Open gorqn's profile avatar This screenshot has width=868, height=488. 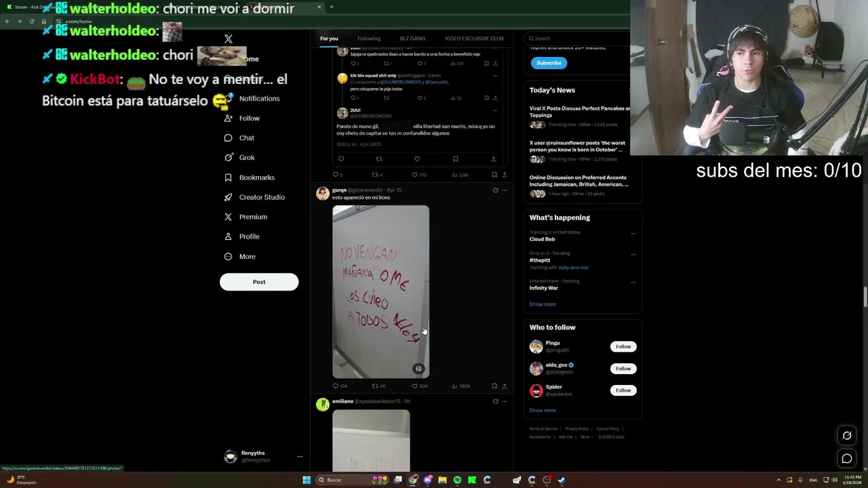pyautogui.click(x=323, y=194)
